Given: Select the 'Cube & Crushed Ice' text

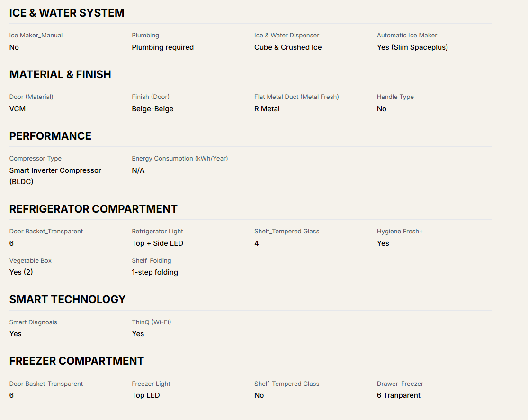Looking at the screenshot, I should click(288, 47).
